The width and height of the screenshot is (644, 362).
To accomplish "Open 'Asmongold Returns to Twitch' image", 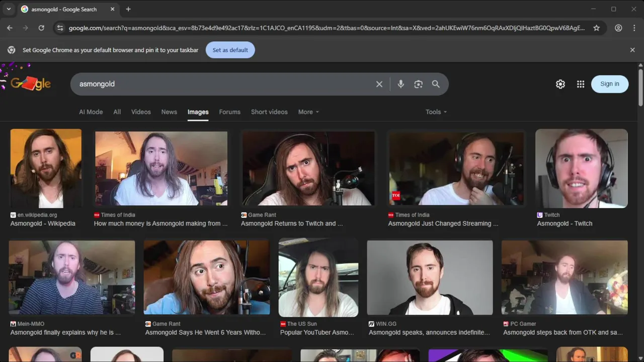I will (308, 168).
